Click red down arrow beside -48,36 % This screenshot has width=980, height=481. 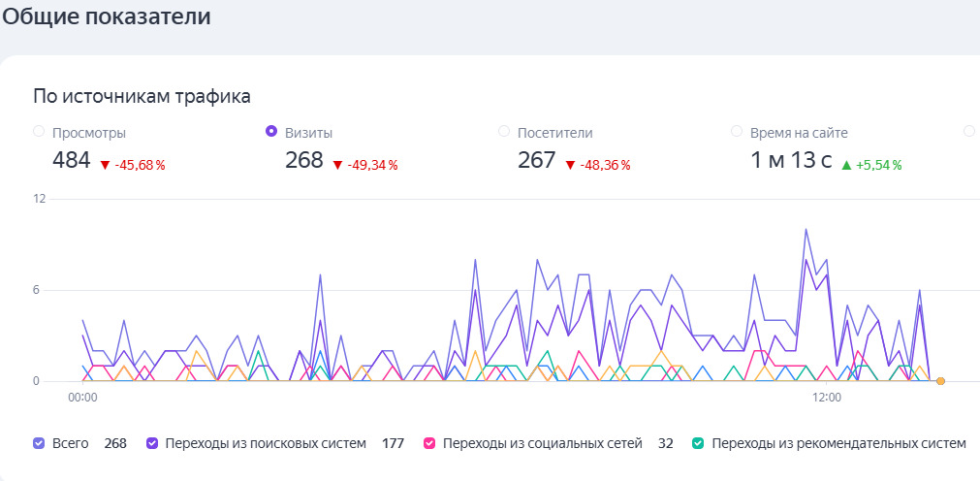[570, 165]
